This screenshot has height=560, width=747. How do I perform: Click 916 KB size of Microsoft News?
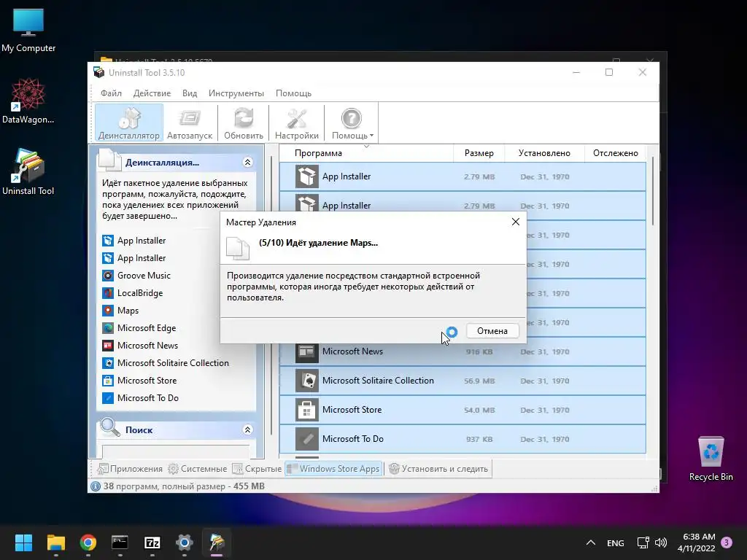[x=479, y=352]
